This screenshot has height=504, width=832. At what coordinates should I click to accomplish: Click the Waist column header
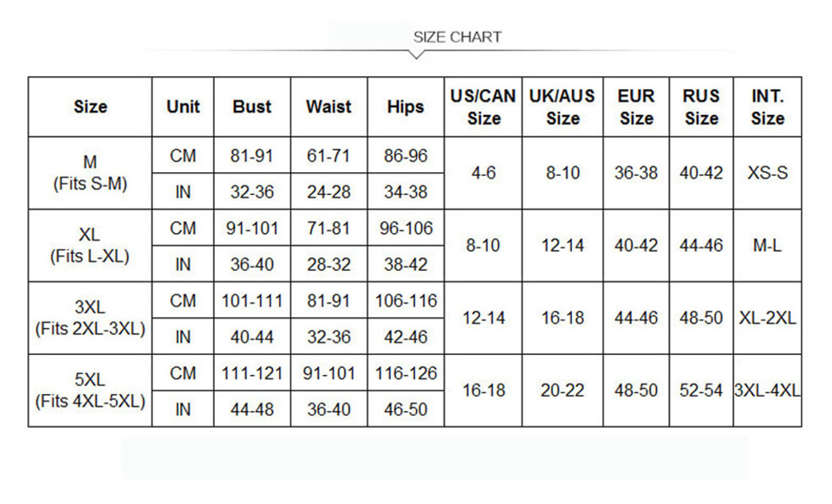point(329,107)
